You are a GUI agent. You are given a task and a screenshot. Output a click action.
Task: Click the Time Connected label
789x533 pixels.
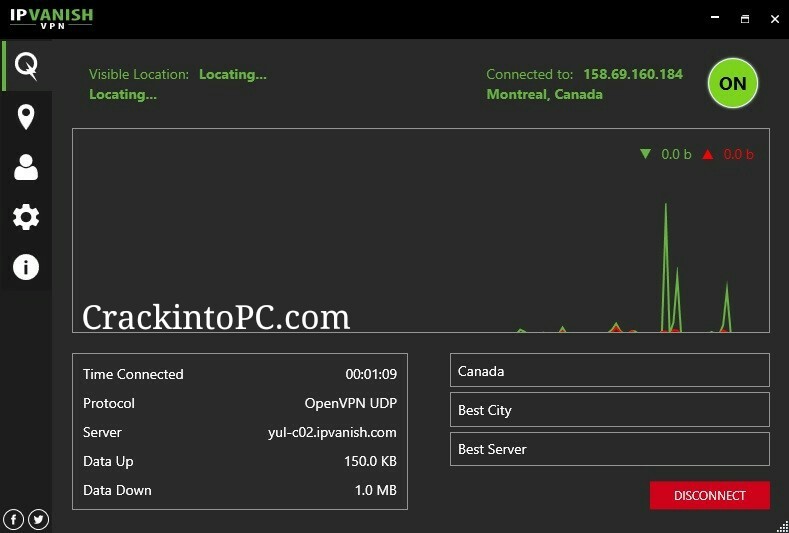(133, 374)
